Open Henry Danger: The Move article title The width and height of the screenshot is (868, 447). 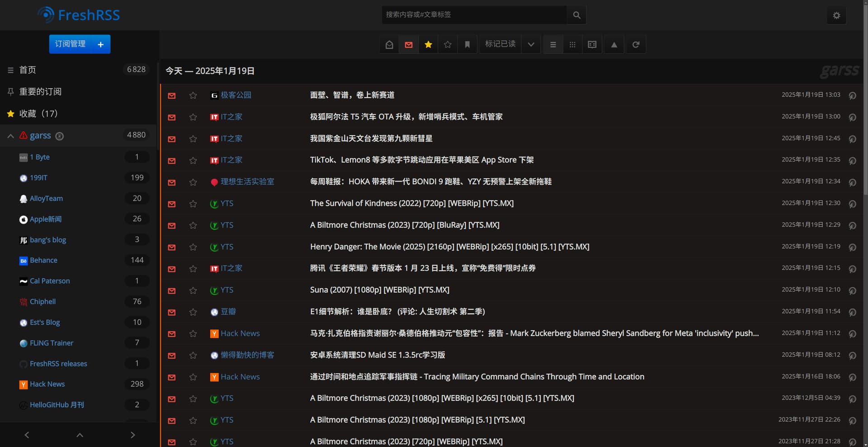pyautogui.click(x=450, y=247)
